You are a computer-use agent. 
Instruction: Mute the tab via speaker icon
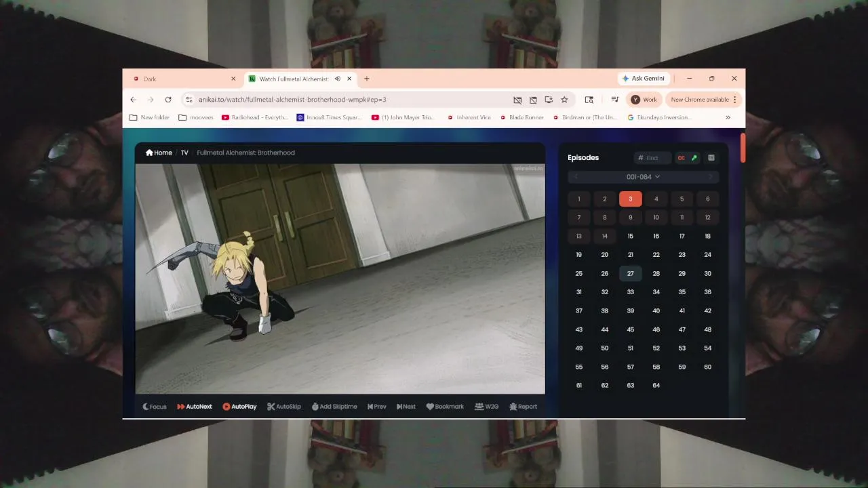pos(337,79)
